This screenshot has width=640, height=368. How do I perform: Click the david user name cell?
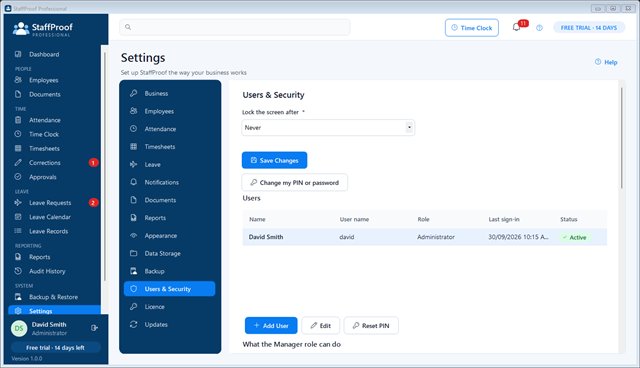tap(347, 237)
